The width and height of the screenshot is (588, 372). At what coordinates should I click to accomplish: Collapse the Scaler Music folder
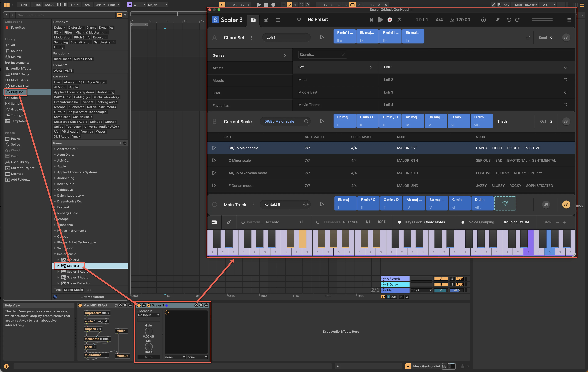pyautogui.click(x=55, y=254)
